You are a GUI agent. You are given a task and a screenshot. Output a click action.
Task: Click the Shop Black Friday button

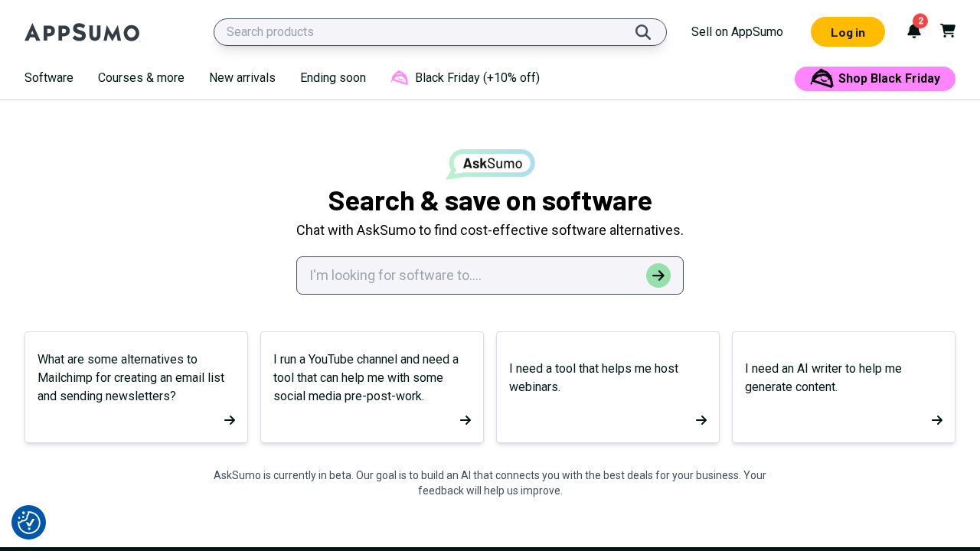coord(874,78)
